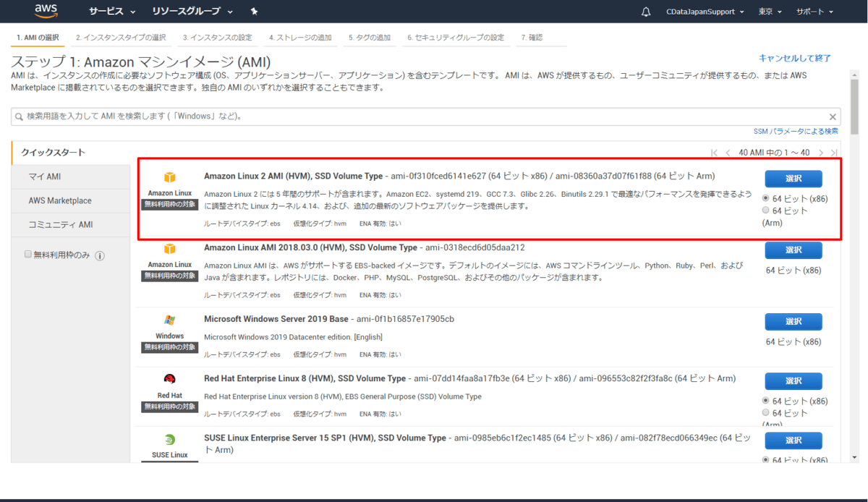Click the pin shortcut icon in navbar
The width and height of the screenshot is (868, 502).
pos(254,12)
